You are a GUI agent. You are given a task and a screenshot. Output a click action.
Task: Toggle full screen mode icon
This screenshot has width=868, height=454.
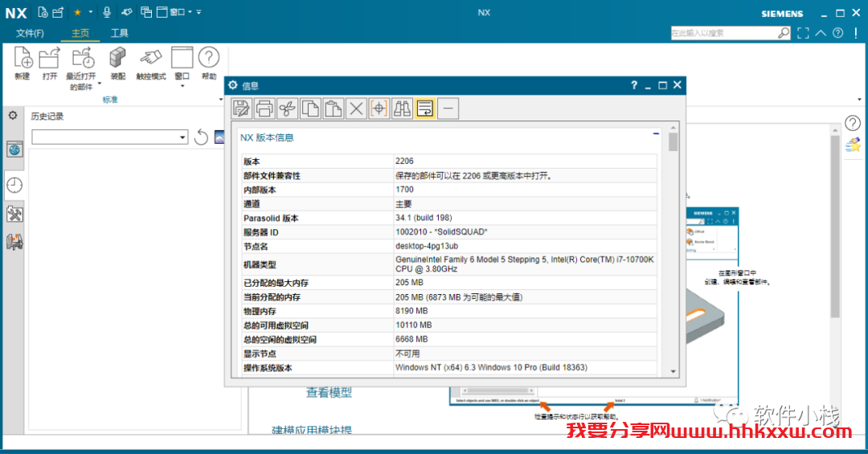click(x=803, y=33)
